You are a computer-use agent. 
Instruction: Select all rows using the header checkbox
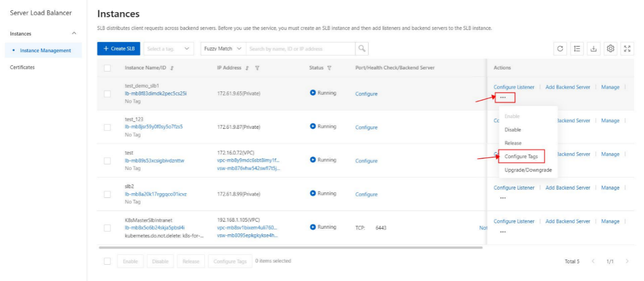(107, 68)
